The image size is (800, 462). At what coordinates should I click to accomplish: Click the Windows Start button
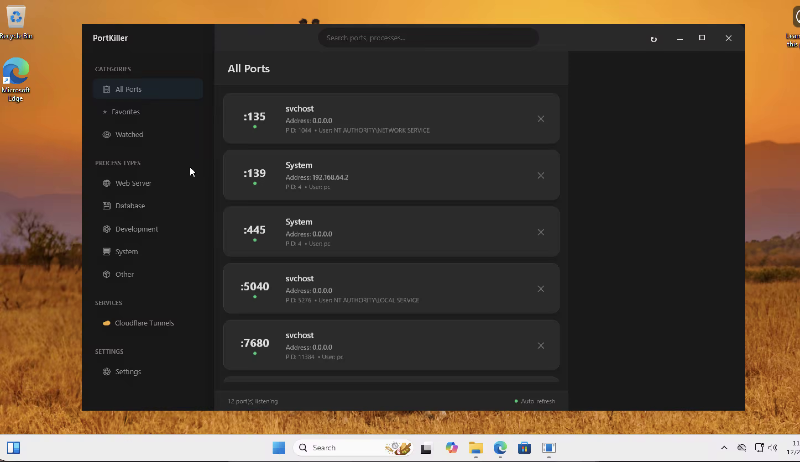point(279,448)
